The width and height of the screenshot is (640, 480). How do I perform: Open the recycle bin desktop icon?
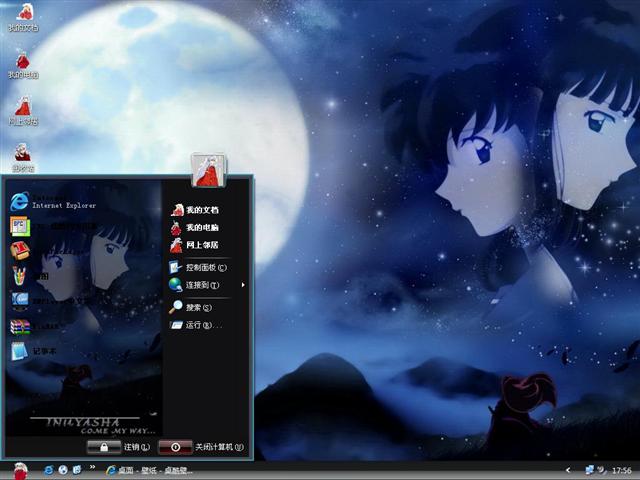click(x=23, y=157)
